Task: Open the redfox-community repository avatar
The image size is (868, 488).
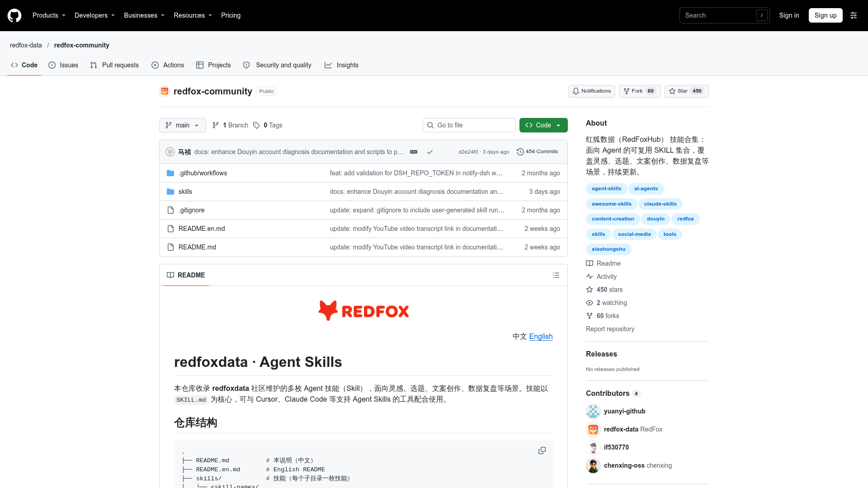Action: [165, 91]
